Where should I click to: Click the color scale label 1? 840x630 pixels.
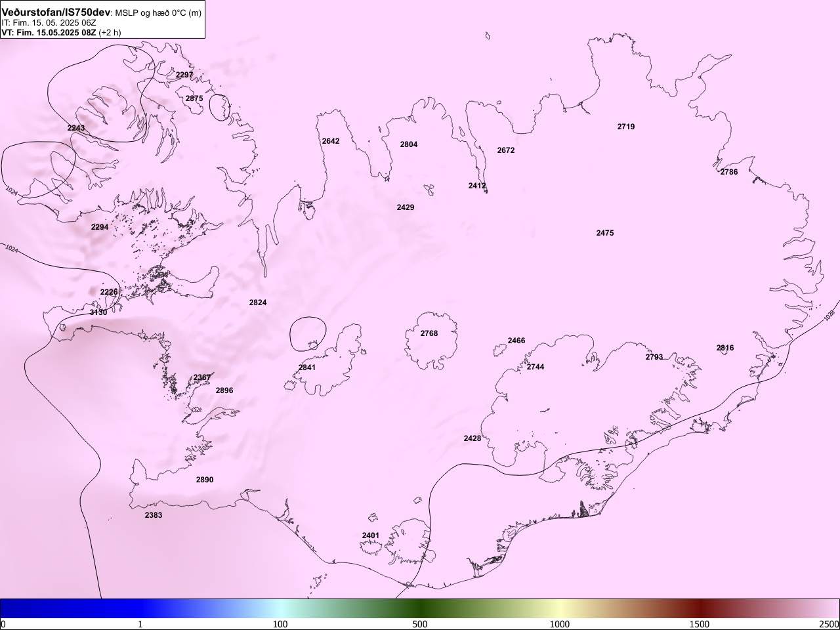point(140,623)
